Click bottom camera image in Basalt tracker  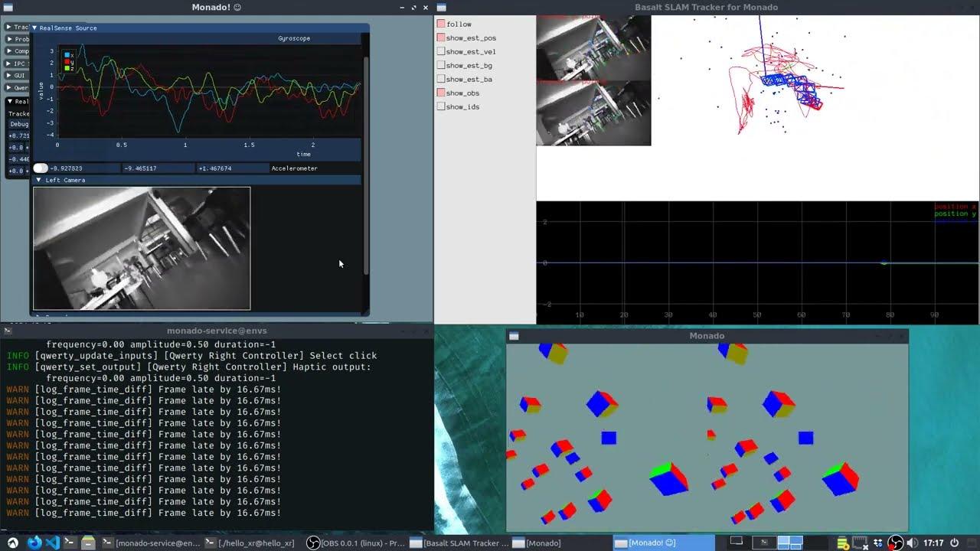[x=593, y=113]
